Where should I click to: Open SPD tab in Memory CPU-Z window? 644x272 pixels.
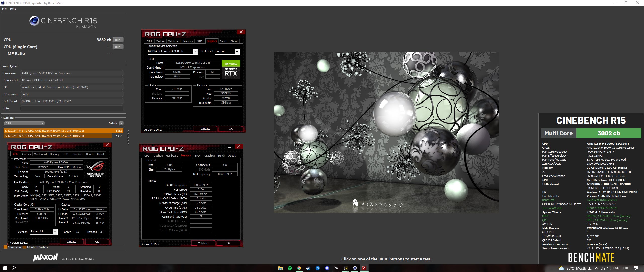point(197,156)
